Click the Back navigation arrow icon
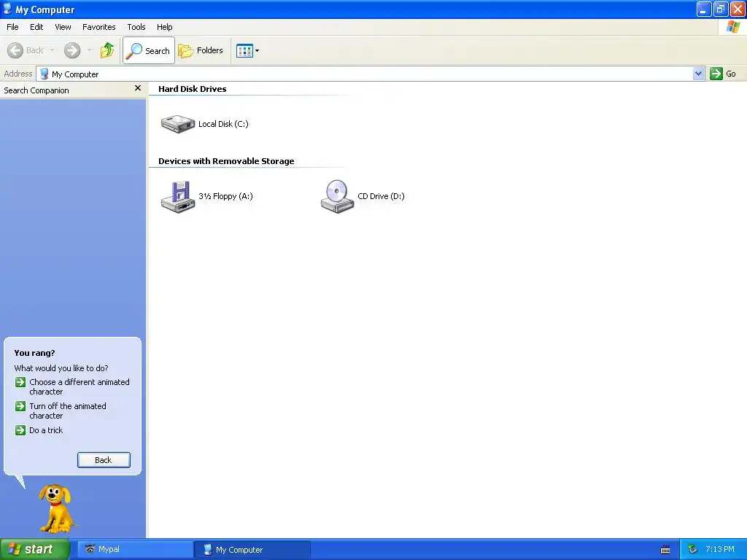This screenshot has height=560, width=747. (15, 50)
